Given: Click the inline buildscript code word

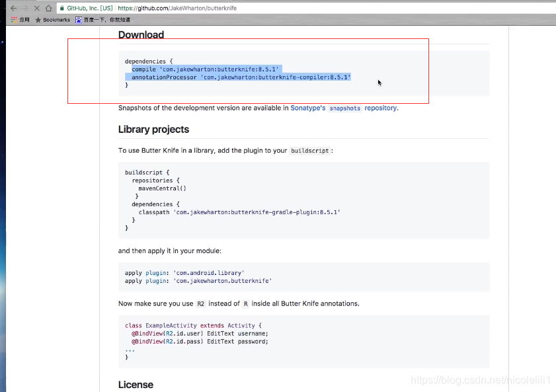Looking at the screenshot, I should point(309,151).
